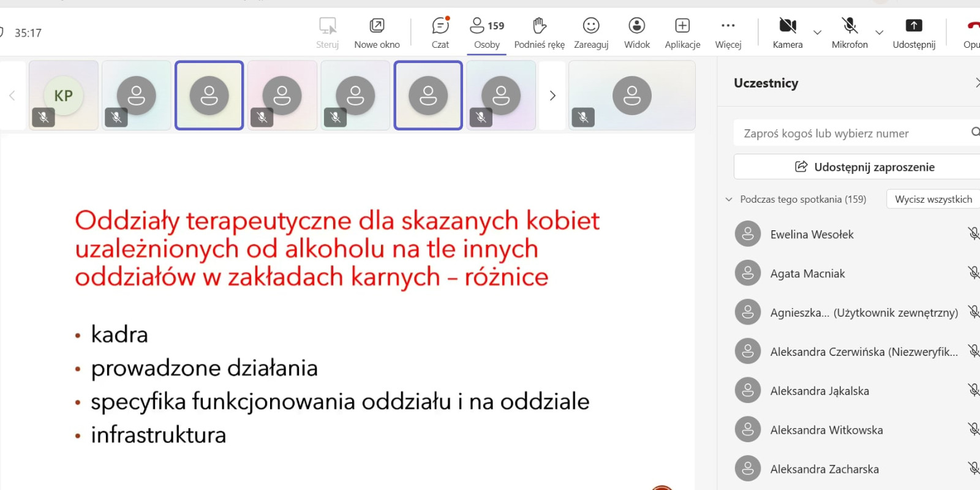Select Aleksandra Witkowska in participants list

click(826, 430)
